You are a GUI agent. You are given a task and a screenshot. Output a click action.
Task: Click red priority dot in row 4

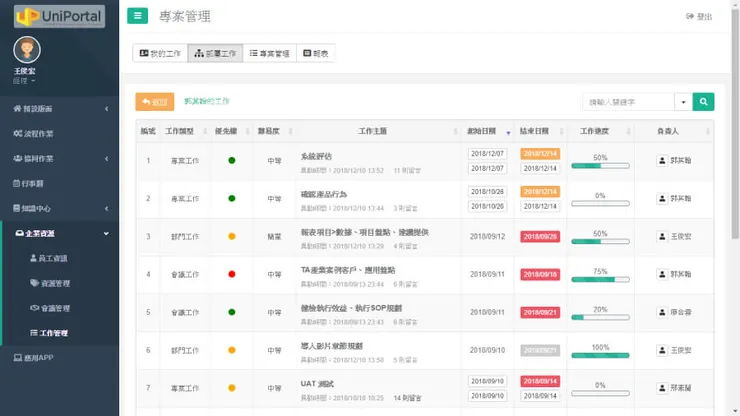[232, 274]
